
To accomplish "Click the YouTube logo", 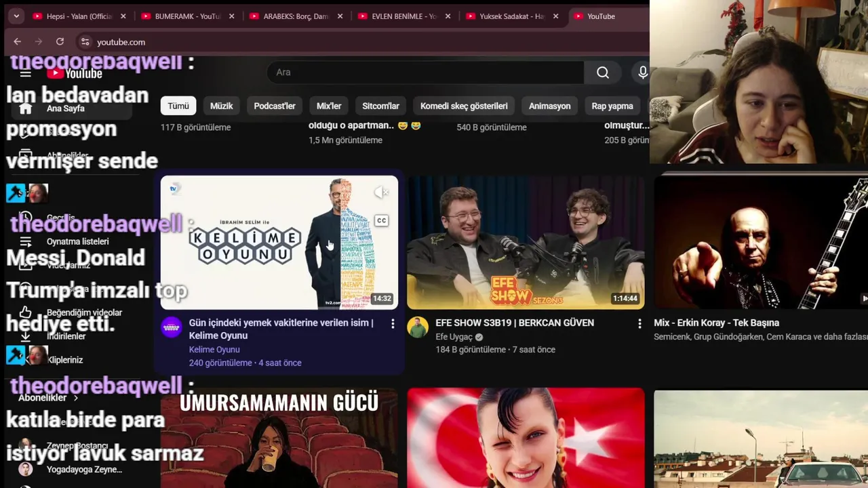I will click(x=74, y=73).
